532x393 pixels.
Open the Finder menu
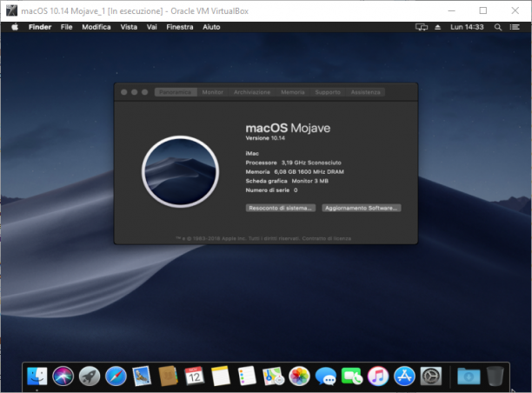tap(40, 27)
